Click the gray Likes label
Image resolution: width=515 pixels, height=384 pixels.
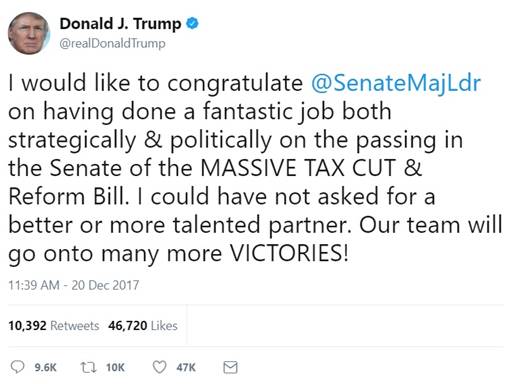164,326
